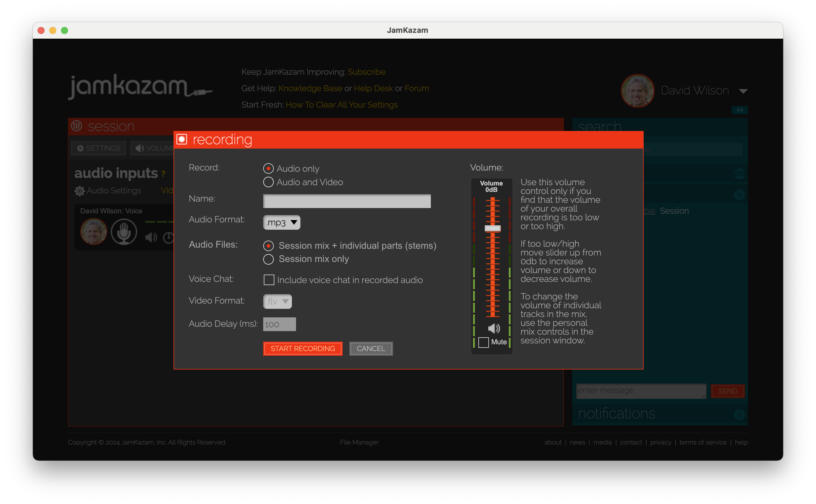
Task: Click the recording dialog's record icon
Action: click(182, 139)
